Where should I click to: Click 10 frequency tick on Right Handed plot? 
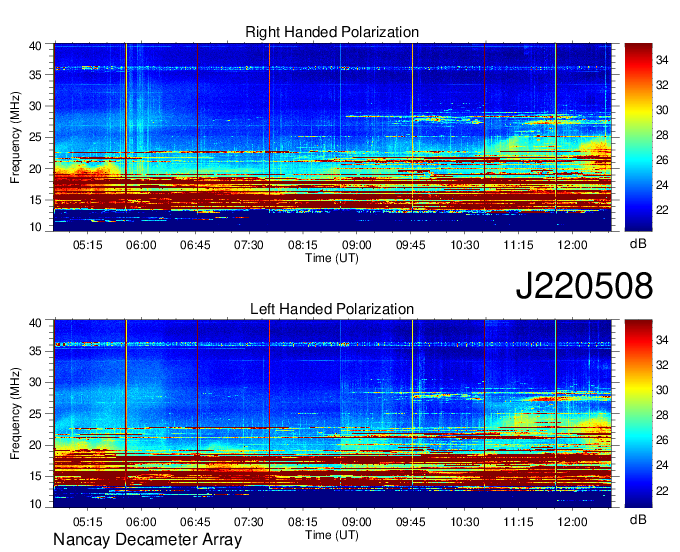(x=35, y=227)
